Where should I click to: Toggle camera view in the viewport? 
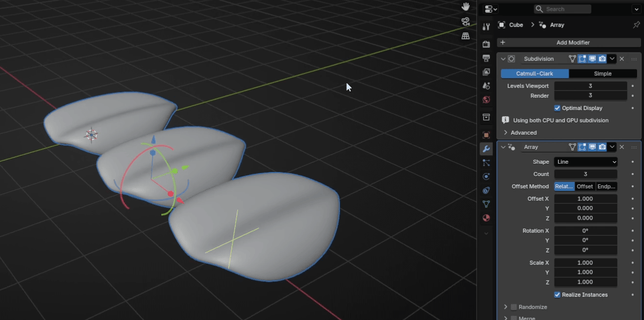pyautogui.click(x=465, y=21)
